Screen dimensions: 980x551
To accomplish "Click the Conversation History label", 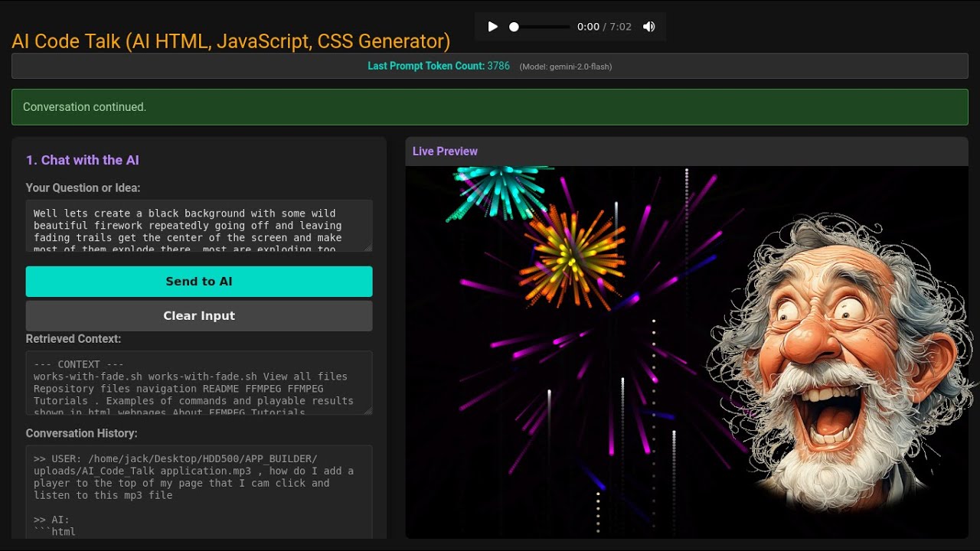I will [82, 433].
